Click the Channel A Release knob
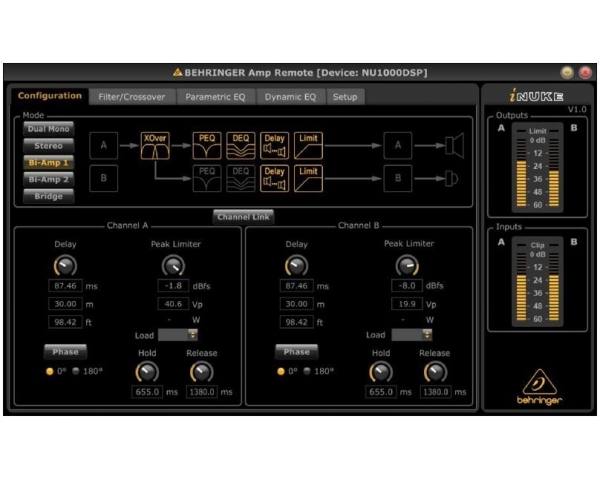 tap(202, 372)
